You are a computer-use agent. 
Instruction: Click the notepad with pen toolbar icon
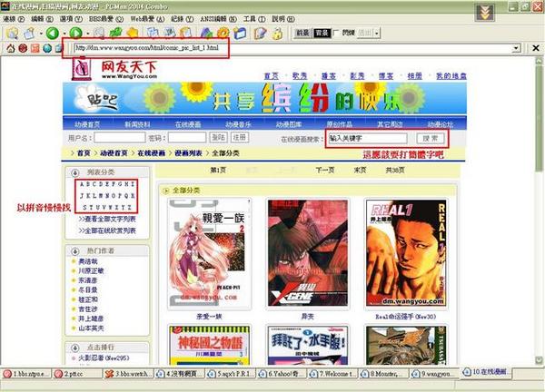point(260,33)
